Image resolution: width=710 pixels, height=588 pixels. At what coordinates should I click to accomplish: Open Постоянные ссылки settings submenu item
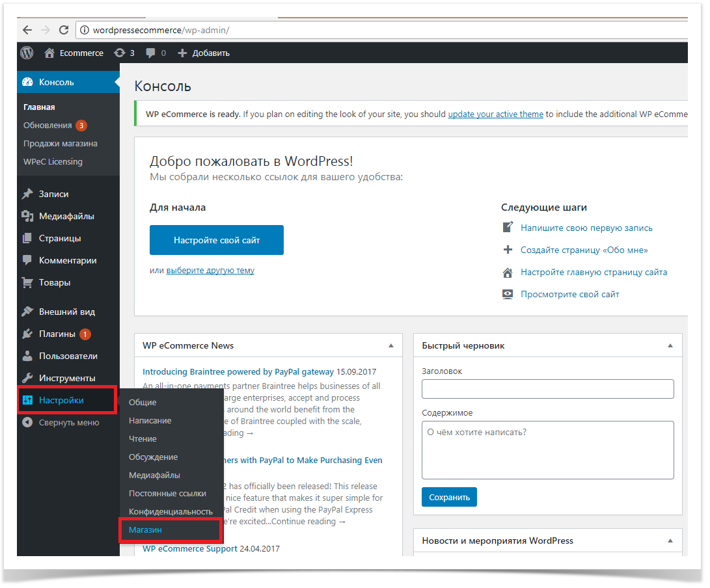[167, 494]
